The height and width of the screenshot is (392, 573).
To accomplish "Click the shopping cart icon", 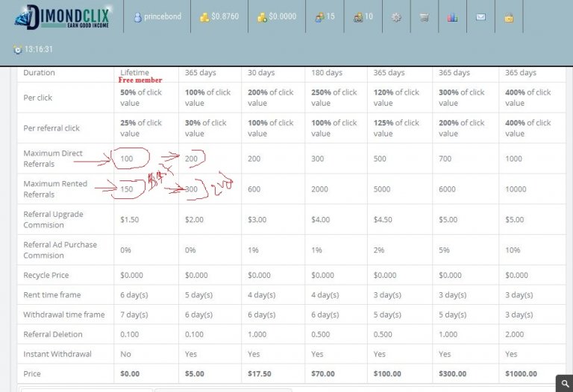I will point(424,17).
